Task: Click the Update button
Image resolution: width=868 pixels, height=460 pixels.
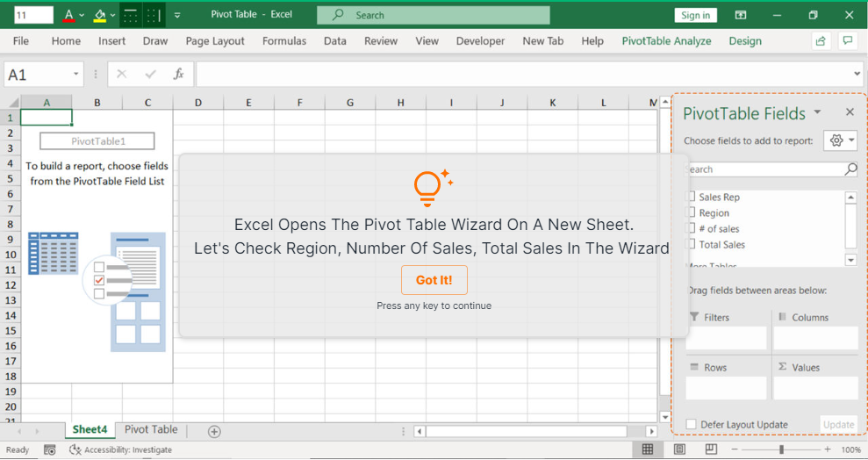Action: pyautogui.click(x=839, y=425)
